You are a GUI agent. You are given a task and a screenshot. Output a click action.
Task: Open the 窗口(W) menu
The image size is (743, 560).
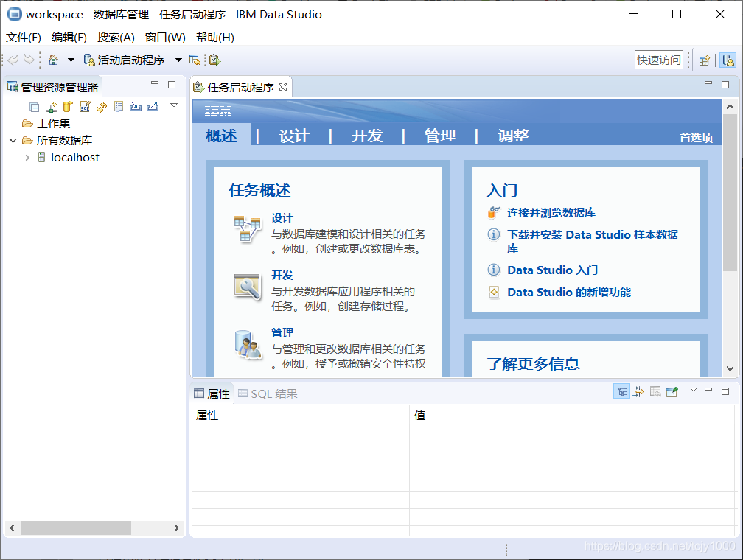point(165,38)
